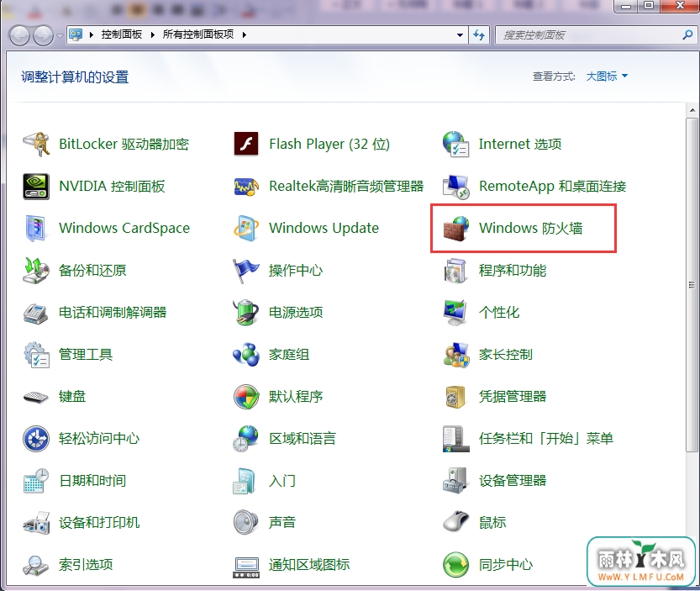Click 控制面板 in the address breadcrumb
700x591 pixels.
tap(121, 34)
